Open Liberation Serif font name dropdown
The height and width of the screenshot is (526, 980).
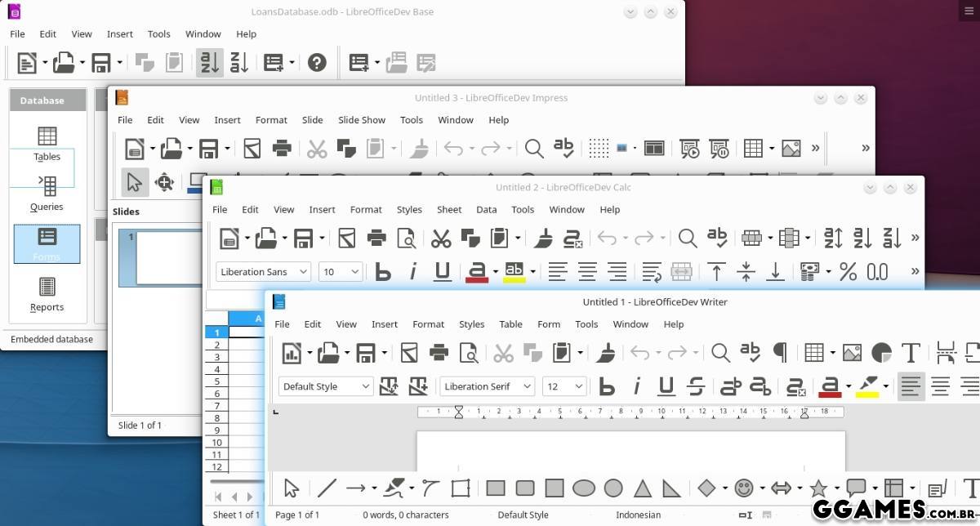[527, 386]
